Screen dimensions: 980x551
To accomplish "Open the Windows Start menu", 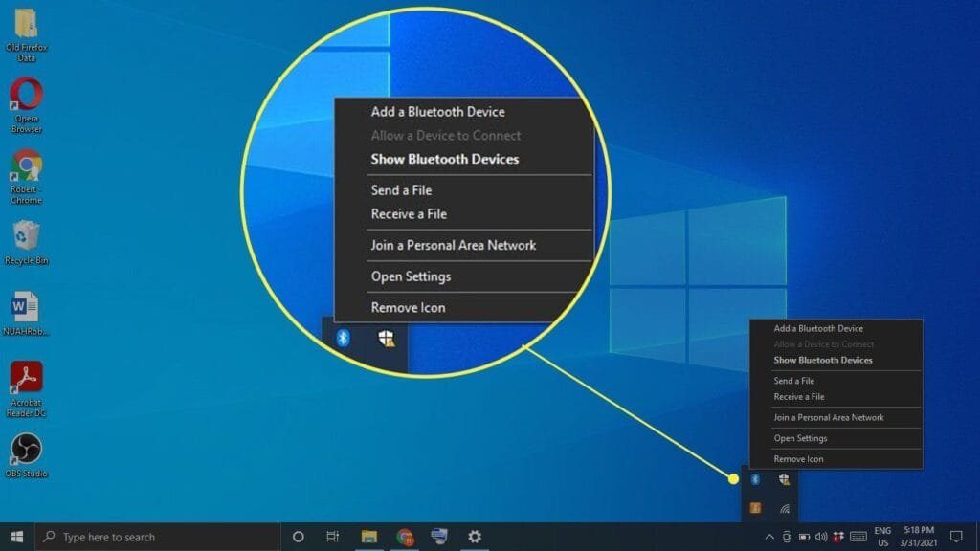I will pyautogui.click(x=16, y=537).
